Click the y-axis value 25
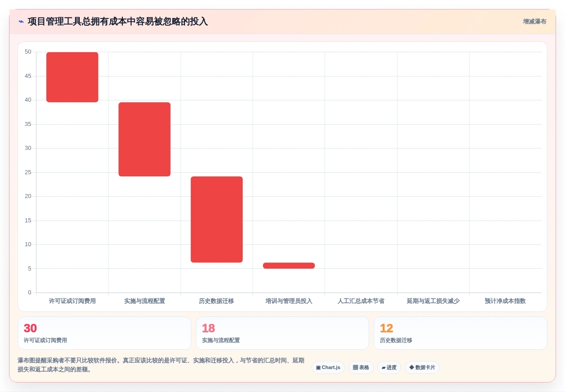 click(28, 172)
